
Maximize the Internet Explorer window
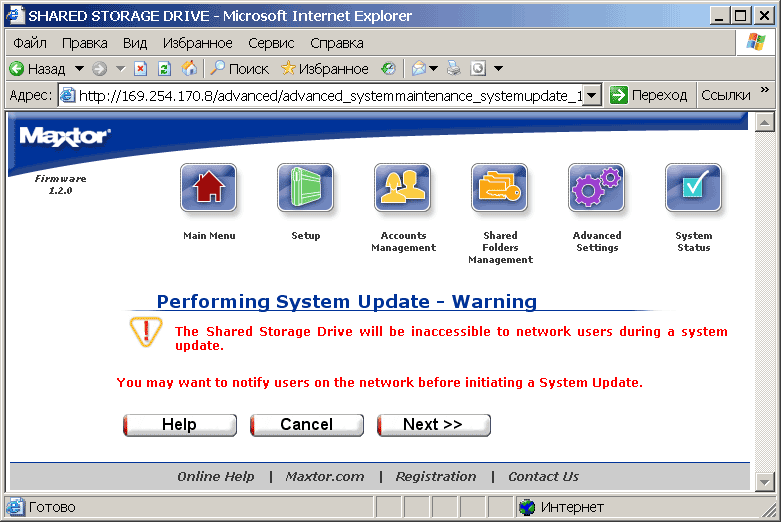(x=741, y=16)
